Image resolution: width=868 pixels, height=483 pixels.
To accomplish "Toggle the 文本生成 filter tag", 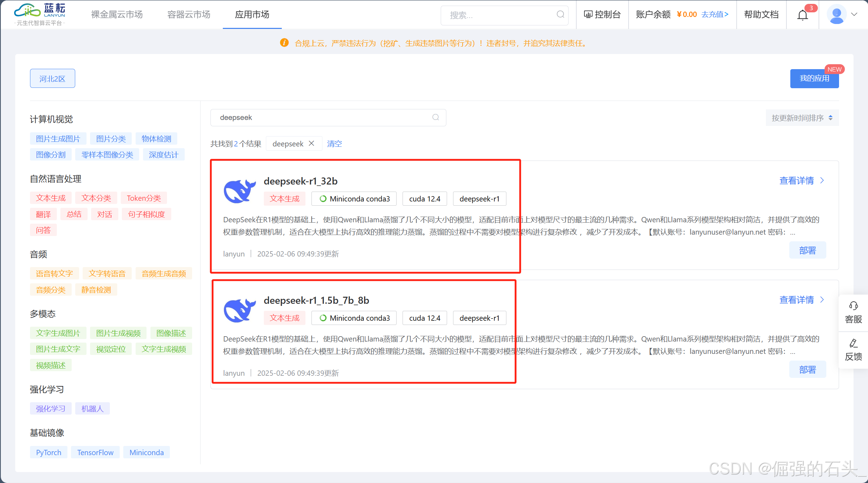I will coord(50,198).
